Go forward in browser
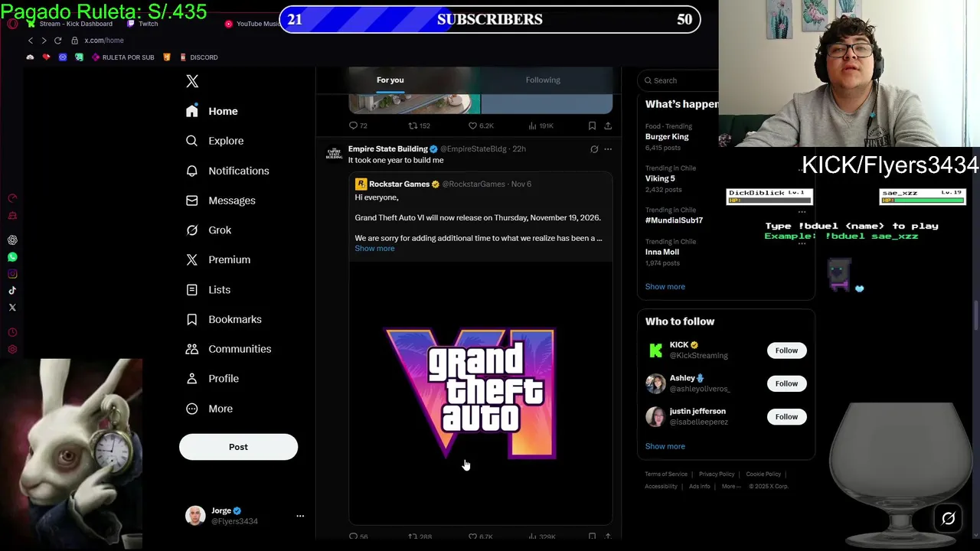Viewport: 980px width, 551px height. (x=44, y=41)
